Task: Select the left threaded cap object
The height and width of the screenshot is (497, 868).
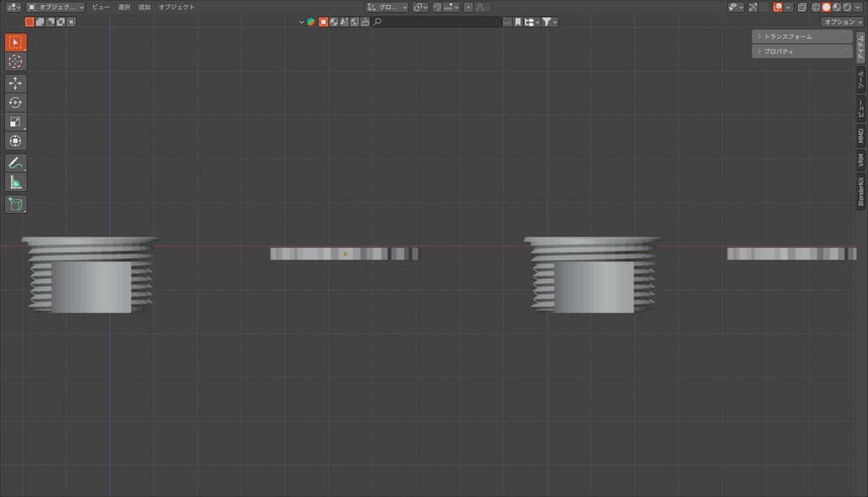Action: 90,275
